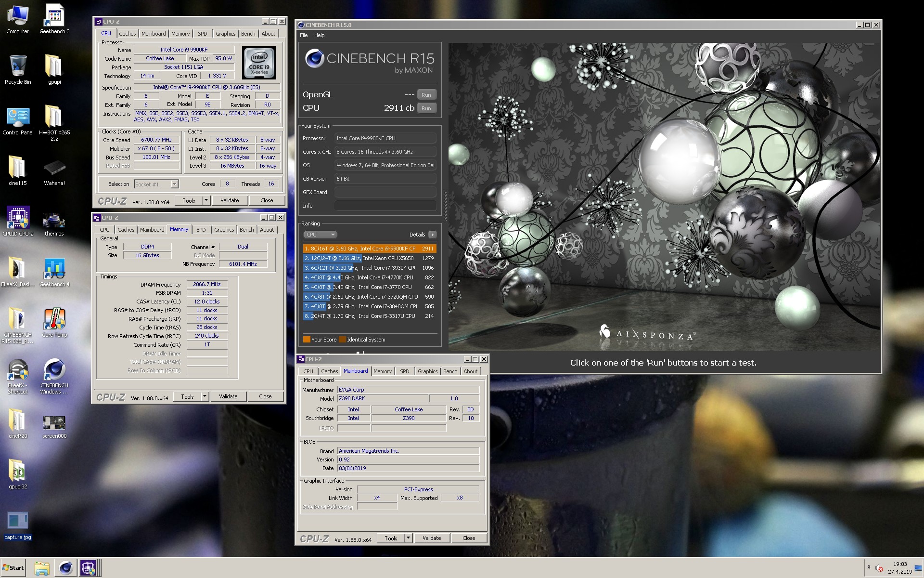Click the Identical System brown legend swatch
924x578 pixels.
coord(342,340)
